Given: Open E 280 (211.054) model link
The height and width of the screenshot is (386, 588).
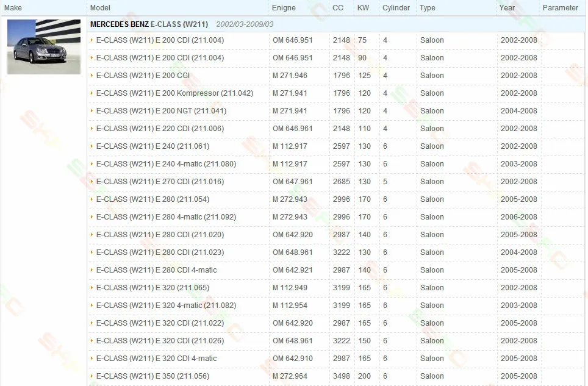Looking at the screenshot, I should [152, 199].
